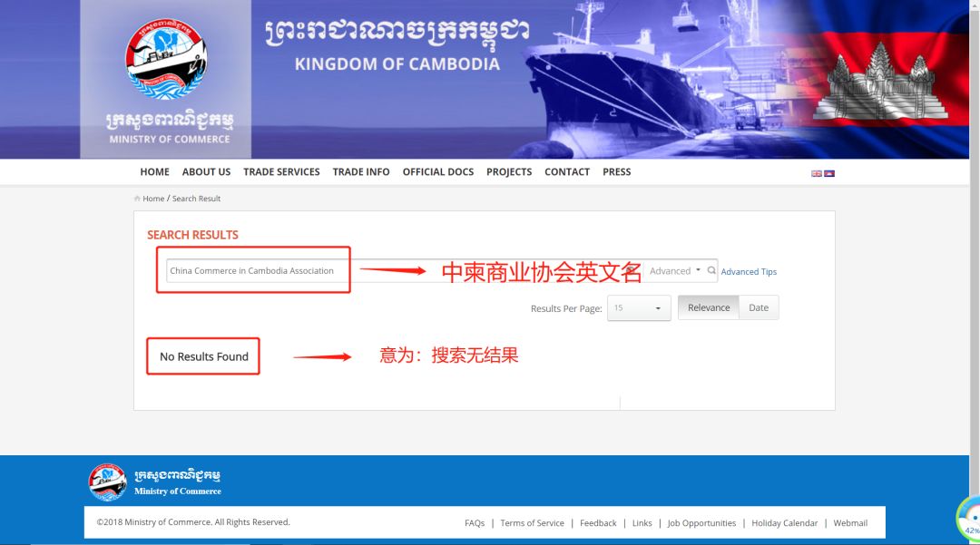
Task: Open the FAQs footer link
Action: pos(475,522)
